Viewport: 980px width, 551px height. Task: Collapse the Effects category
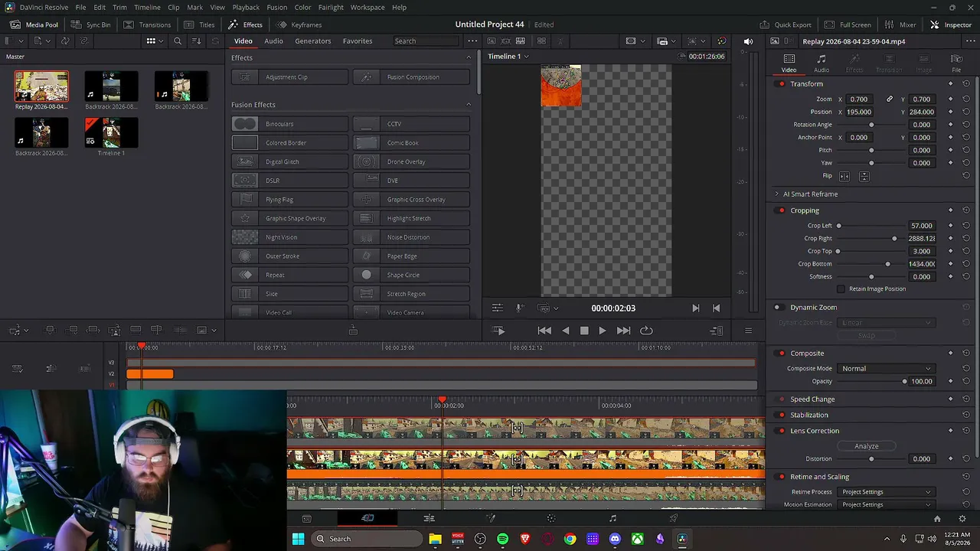(469, 58)
